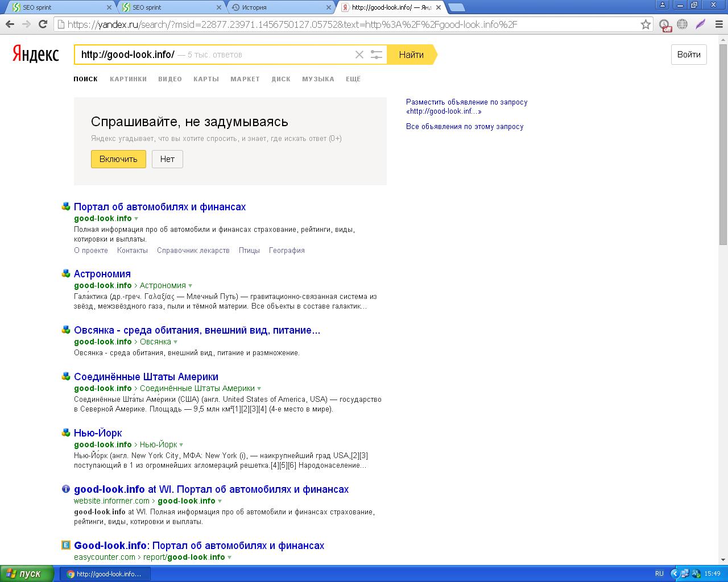
Task: Switch to the История tab
Action: [x=280, y=7]
